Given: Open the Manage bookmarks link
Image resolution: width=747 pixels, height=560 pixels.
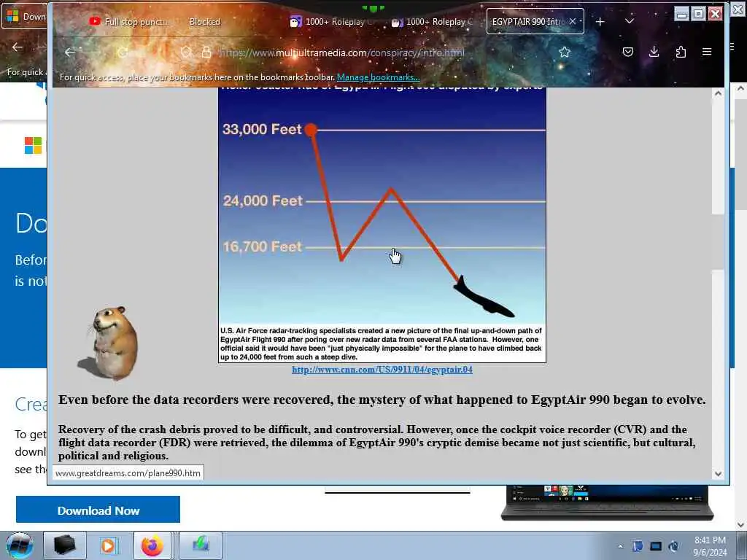Looking at the screenshot, I should tap(379, 77).
